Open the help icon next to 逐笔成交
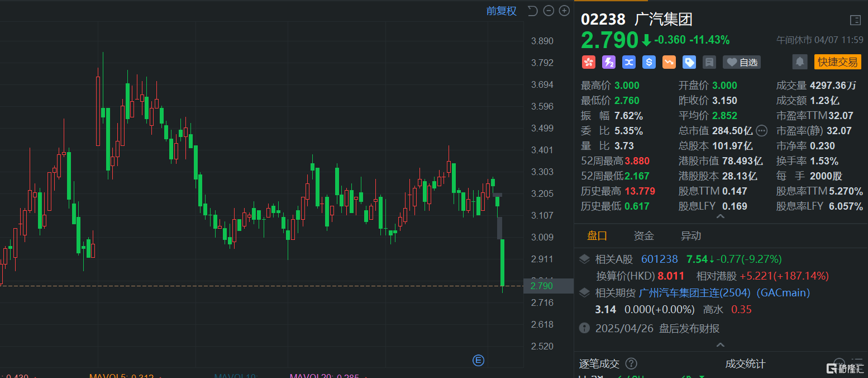This screenshot has width=868, height=378. click(x=632, y=364)
